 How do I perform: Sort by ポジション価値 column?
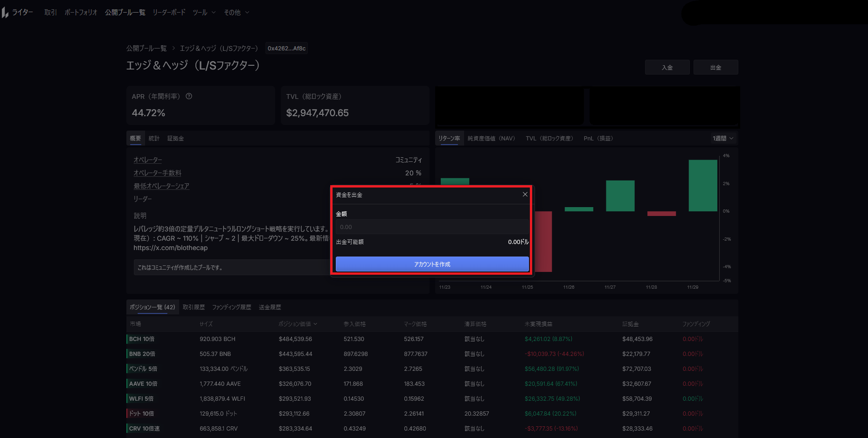298,324
